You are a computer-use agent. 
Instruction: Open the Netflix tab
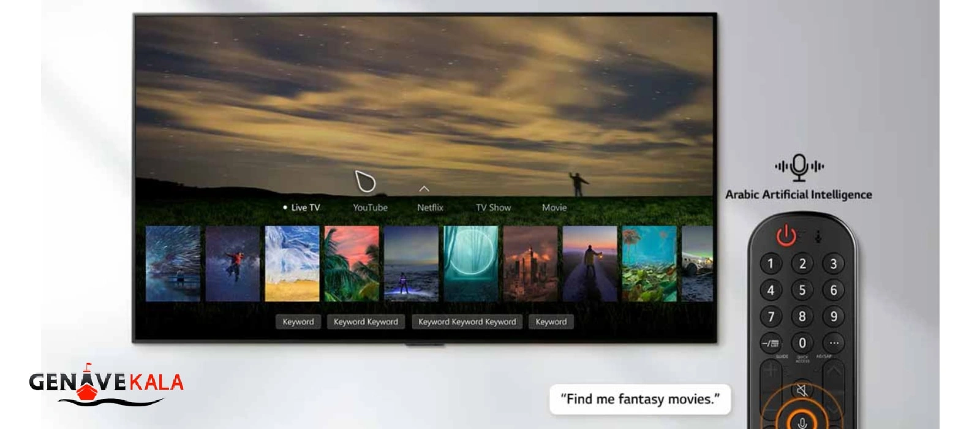pyautogui.click(x=430, y=208)
